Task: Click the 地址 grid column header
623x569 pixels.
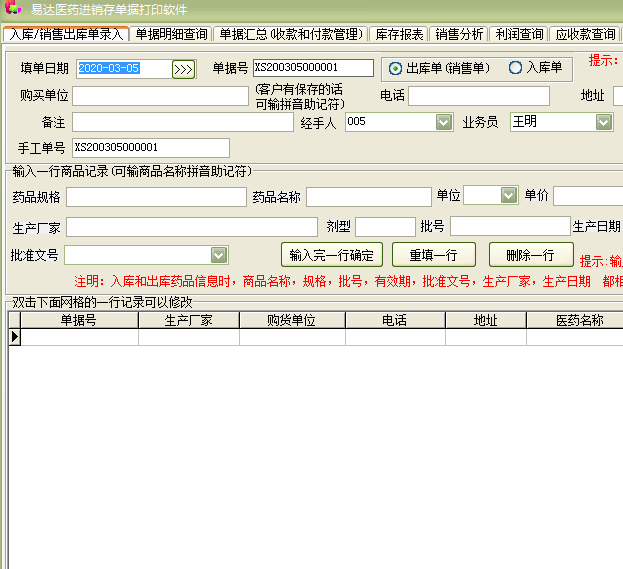Action: click(486, 320)
